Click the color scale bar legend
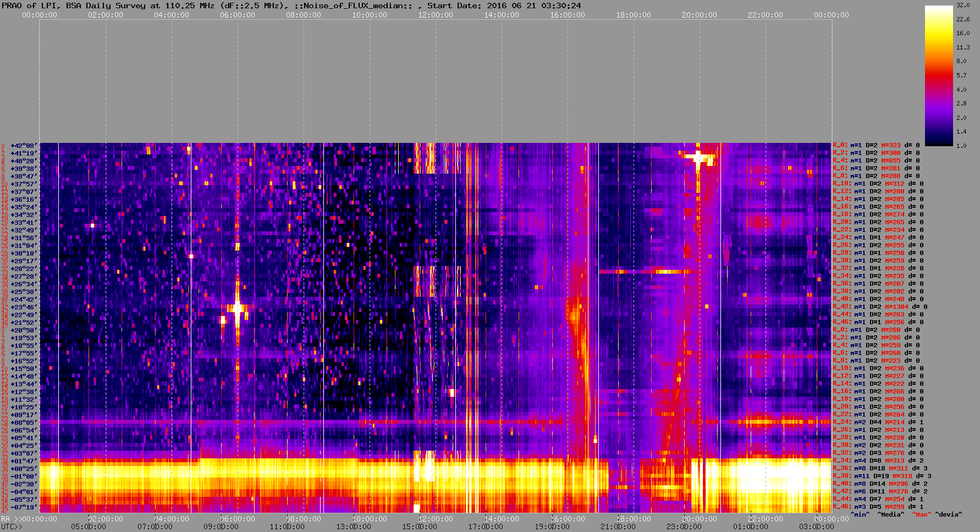Screen dimensions: 980x532 pos(939,75)
